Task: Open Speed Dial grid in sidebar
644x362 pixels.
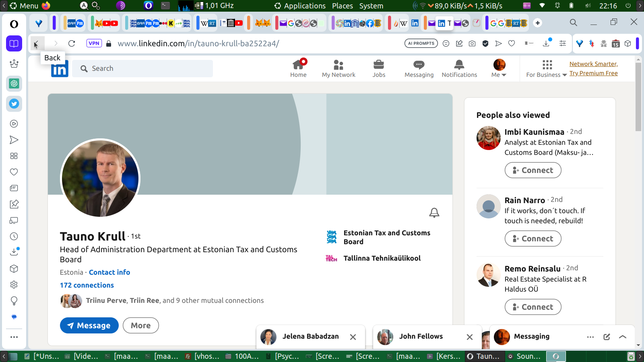Action: pyautogui.click(x=14, y=156)
